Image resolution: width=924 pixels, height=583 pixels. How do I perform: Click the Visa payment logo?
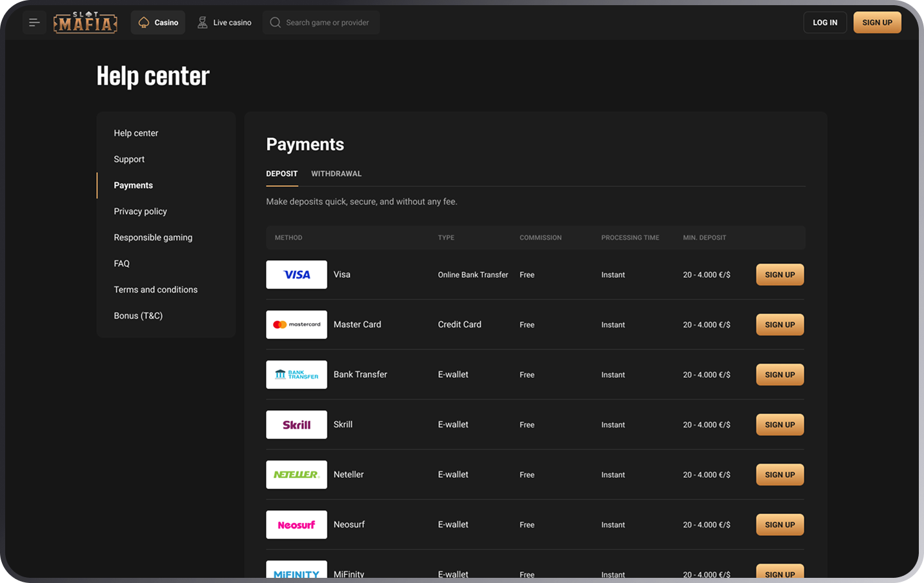tap(296, 275)
